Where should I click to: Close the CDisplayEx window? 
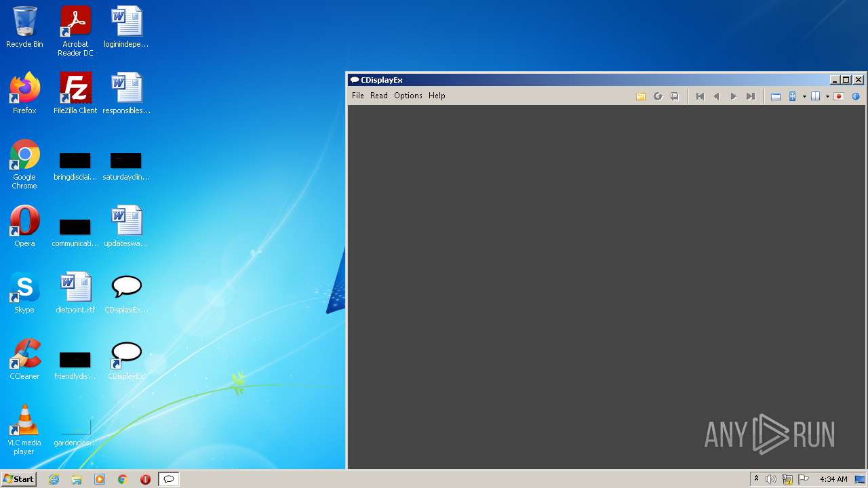(859, 80)
